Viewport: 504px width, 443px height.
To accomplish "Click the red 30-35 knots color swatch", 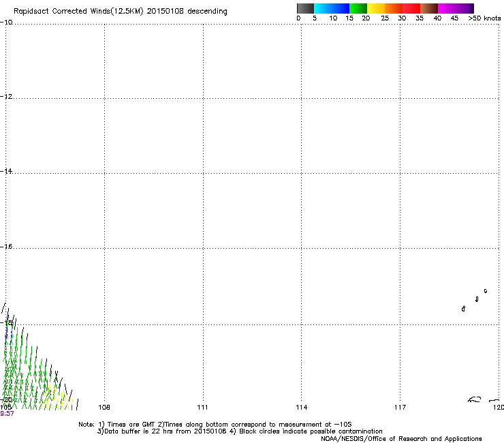I will [x=411, y=8].
